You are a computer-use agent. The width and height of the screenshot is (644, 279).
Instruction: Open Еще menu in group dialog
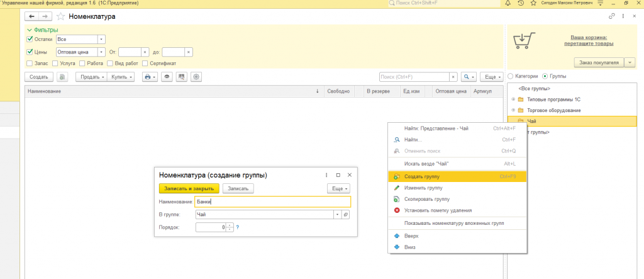pyautogui.click(x=339, y=188)
